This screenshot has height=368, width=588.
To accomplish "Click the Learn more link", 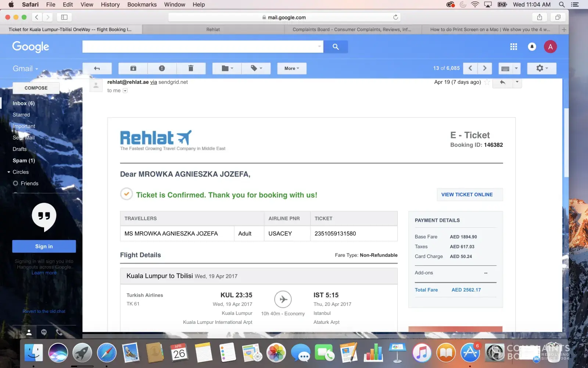I will click(x=44, y=273).
